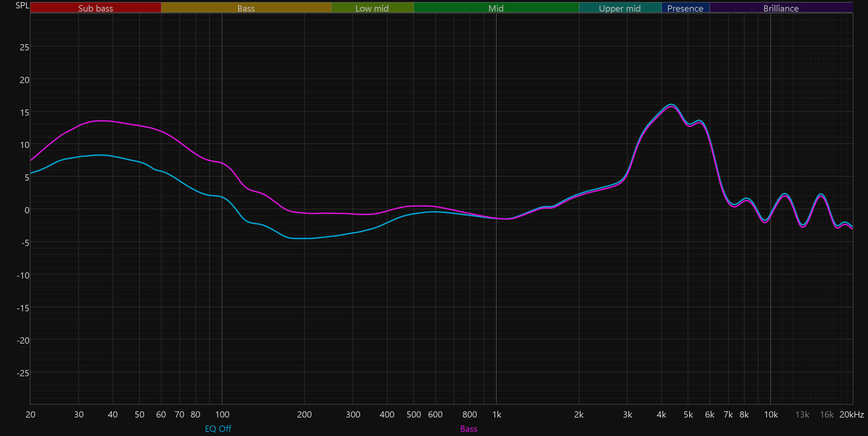Click the 0 dB level label
Screen dimensions: 868x436
26,210
